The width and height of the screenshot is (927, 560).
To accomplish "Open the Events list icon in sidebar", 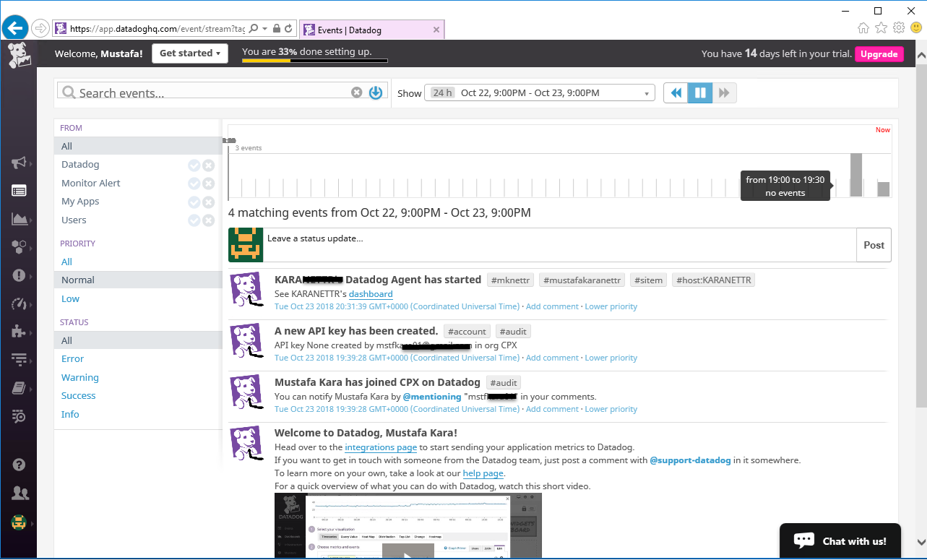I will pos(20,191).
